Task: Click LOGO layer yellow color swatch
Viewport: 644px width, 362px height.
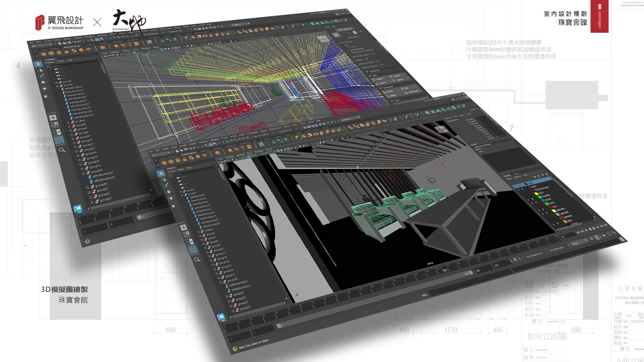Action: point(536,194)
